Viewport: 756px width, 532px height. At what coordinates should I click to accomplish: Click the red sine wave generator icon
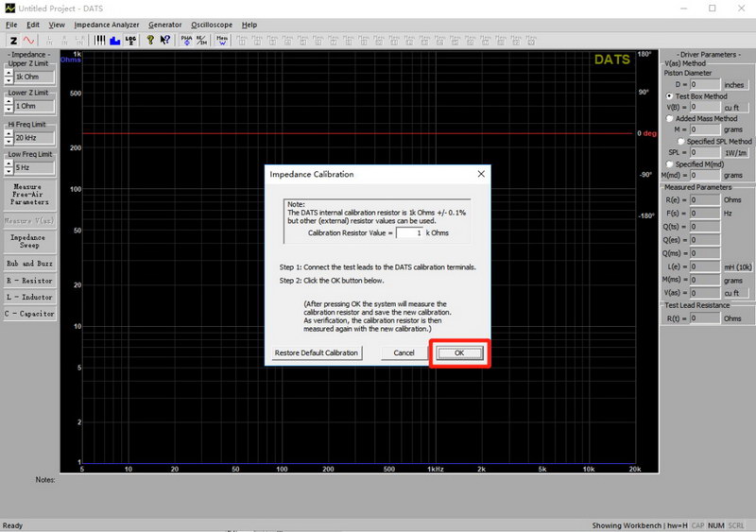click(x=28, y=41)
